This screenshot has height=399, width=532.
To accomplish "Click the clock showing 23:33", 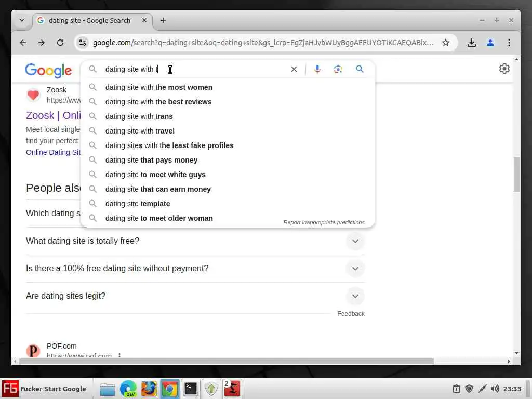I will pos(512,389).
